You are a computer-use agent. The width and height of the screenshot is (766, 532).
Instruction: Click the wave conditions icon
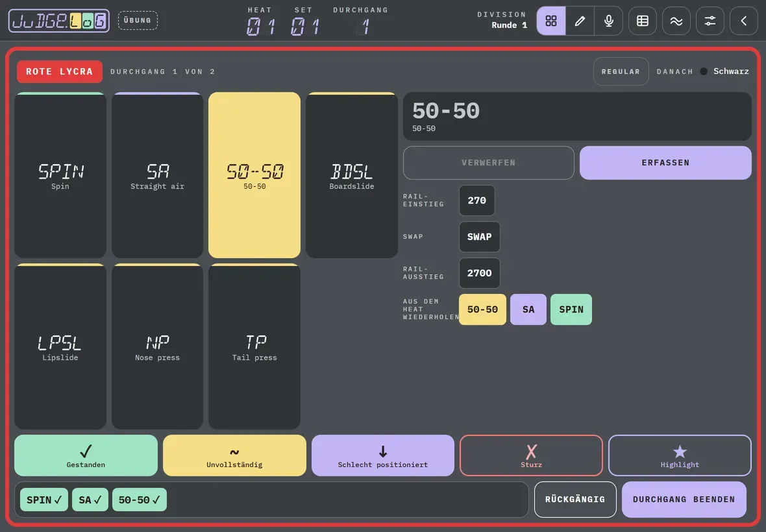point(676,21)
